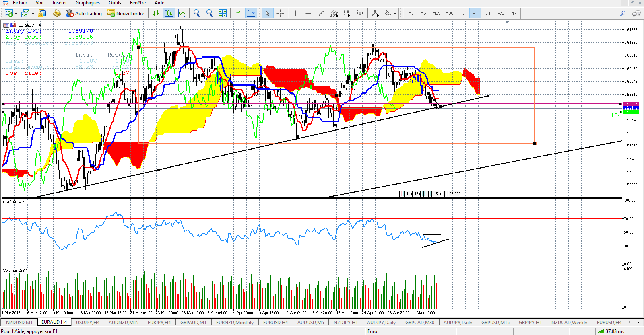This screenshot has width=644, height=335.
Task: Click the Nouvel ordre button
Action: point(126,13)
